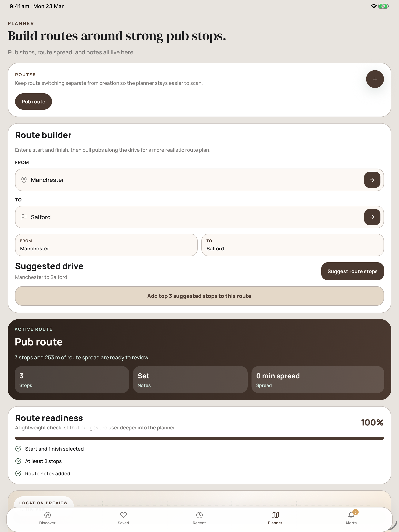Toggle the At least 2 stops check
This screenshot has height=532, width=399.
[18, 461]
